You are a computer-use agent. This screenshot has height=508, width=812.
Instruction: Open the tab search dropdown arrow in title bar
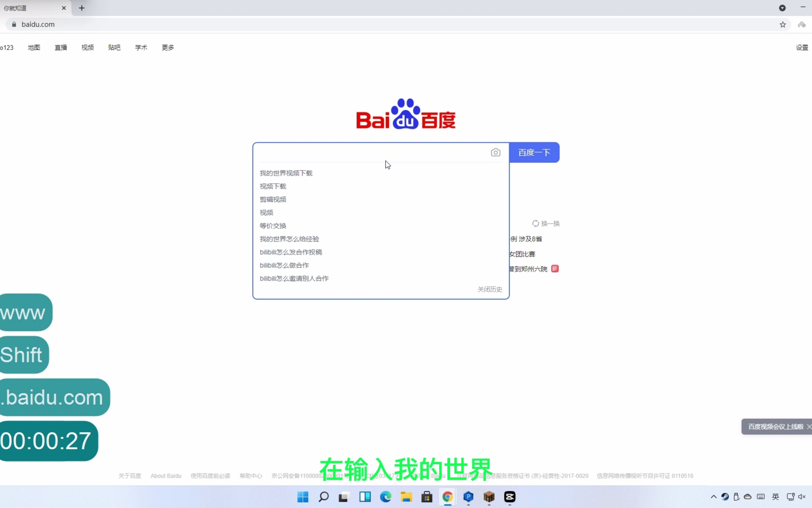coord(782,8)
